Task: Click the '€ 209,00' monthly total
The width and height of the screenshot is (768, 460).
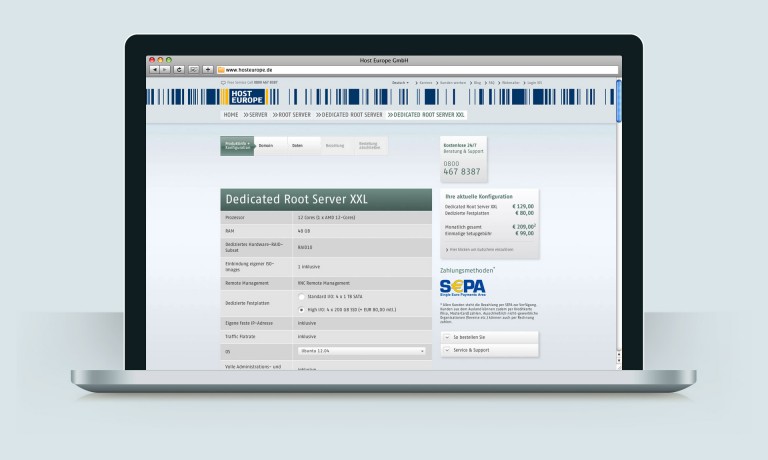Action: [x=523, y=227]
